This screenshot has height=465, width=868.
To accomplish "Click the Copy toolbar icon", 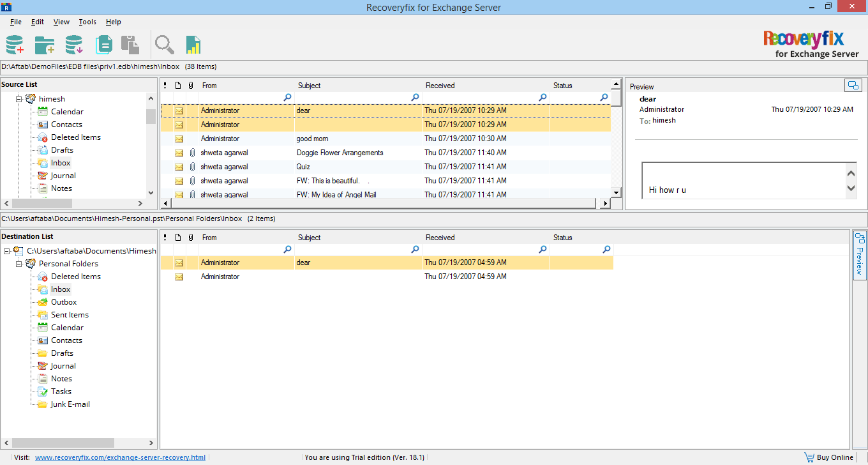I will [x=103, y=45].
